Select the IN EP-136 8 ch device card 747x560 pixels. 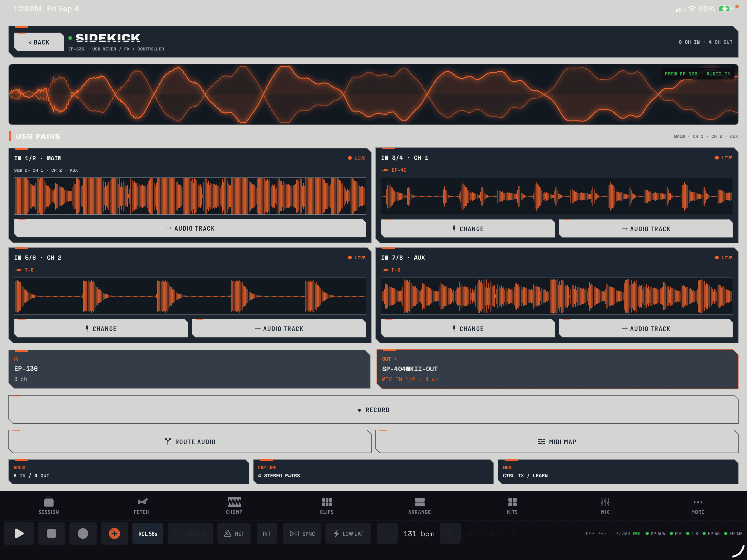point(189,369)
